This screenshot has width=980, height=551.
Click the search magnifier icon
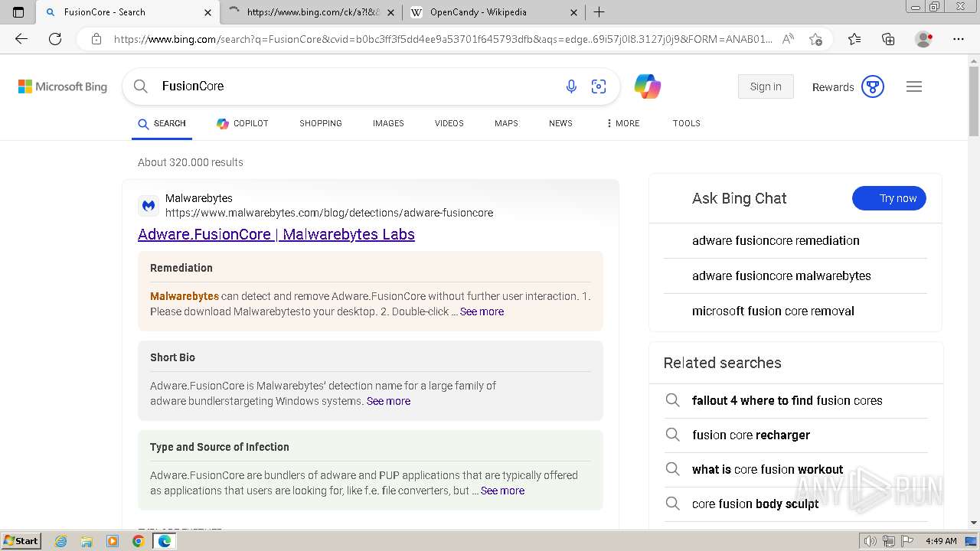tap(140, 86)
